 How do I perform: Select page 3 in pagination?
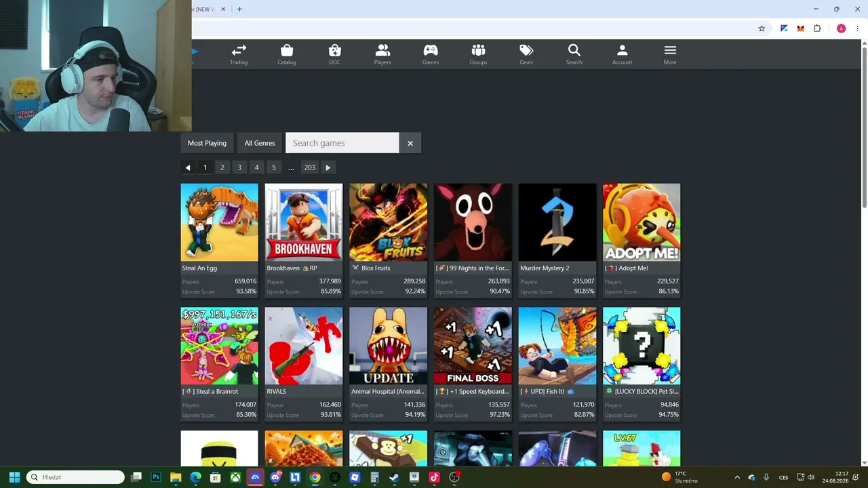pos(239,167)
